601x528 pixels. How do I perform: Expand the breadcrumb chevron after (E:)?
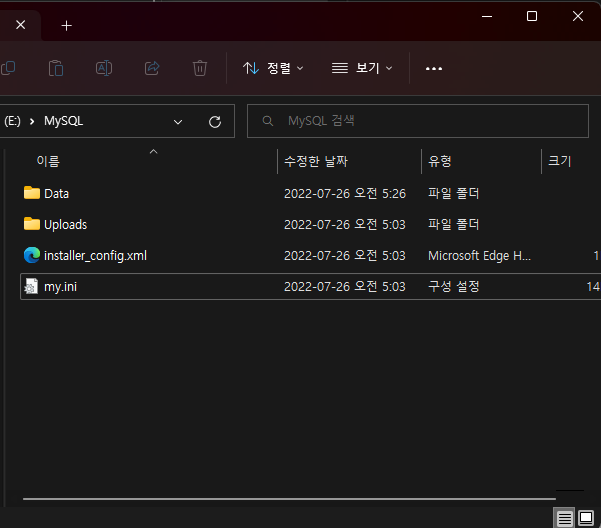32,121
